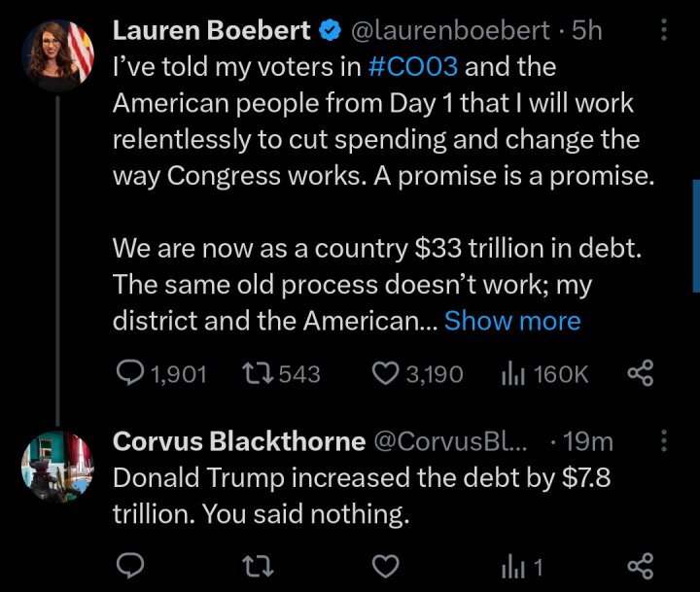The width and height of the screenshot is (700, 592).
Task: Share Lauren Boebert's tweet
Action: pos(640,373)
